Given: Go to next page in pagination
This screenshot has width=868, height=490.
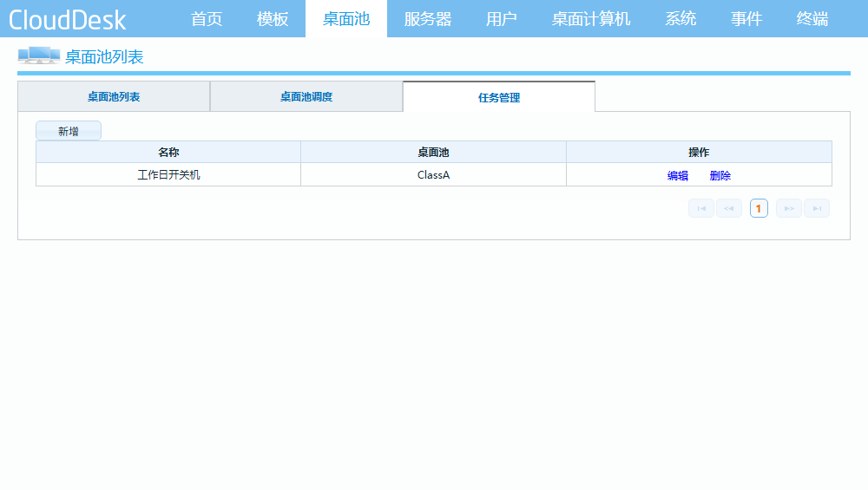Looking at the screenshot, I should click(x=789, y=208).
